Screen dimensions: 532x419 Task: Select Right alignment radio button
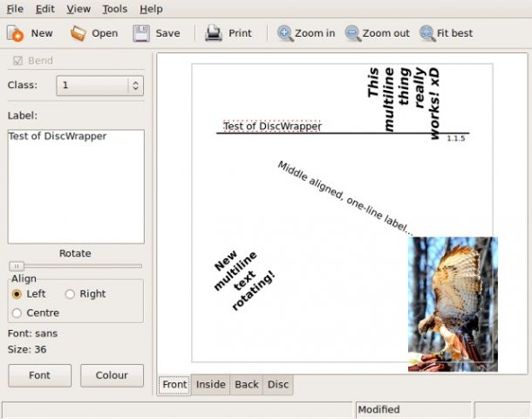pyautogui.click(x=70, y=294)
